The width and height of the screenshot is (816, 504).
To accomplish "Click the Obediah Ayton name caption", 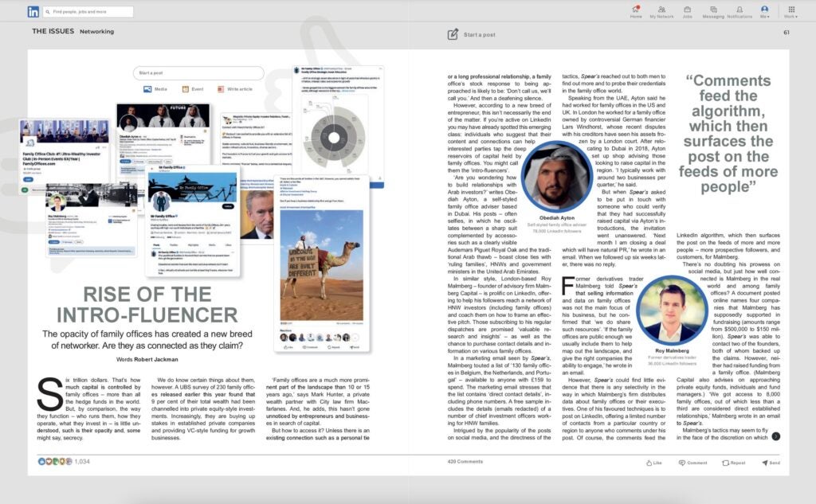I will coord(557,218).
